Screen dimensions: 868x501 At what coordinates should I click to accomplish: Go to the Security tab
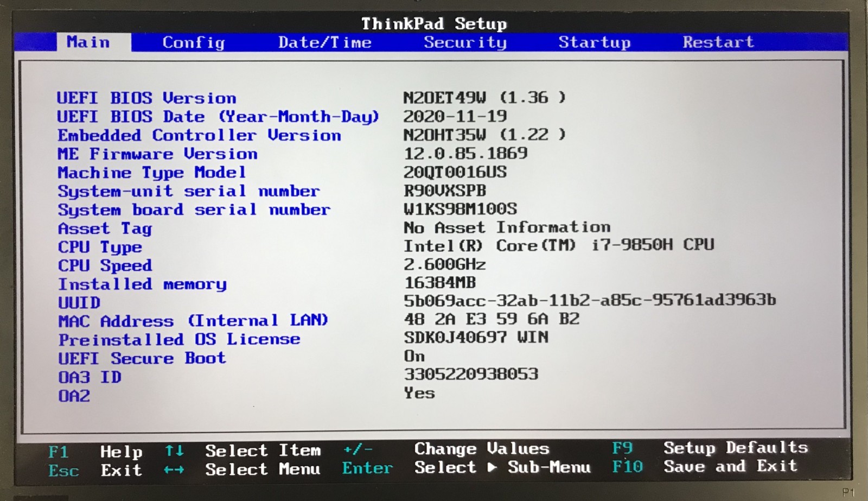tap(465, 42)
